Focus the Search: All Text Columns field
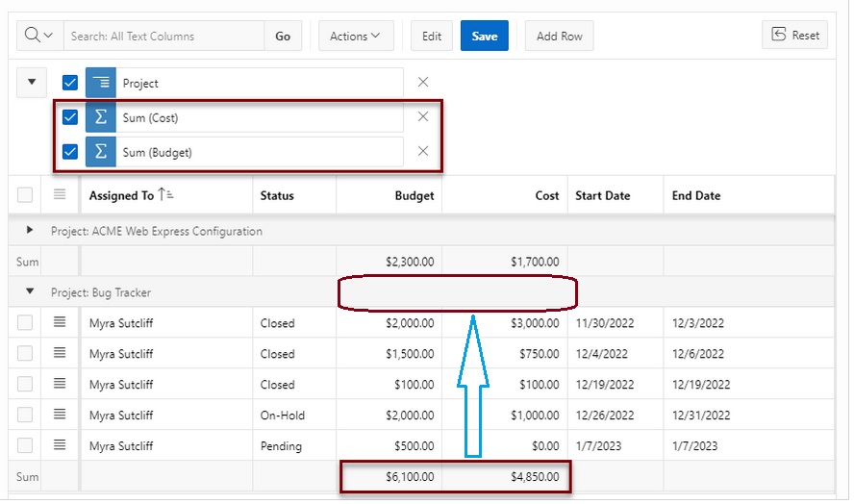 coord(163,36)
